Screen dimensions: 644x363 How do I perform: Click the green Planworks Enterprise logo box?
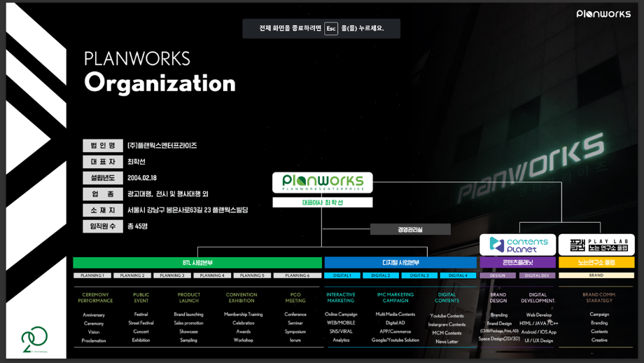point(322,182)
